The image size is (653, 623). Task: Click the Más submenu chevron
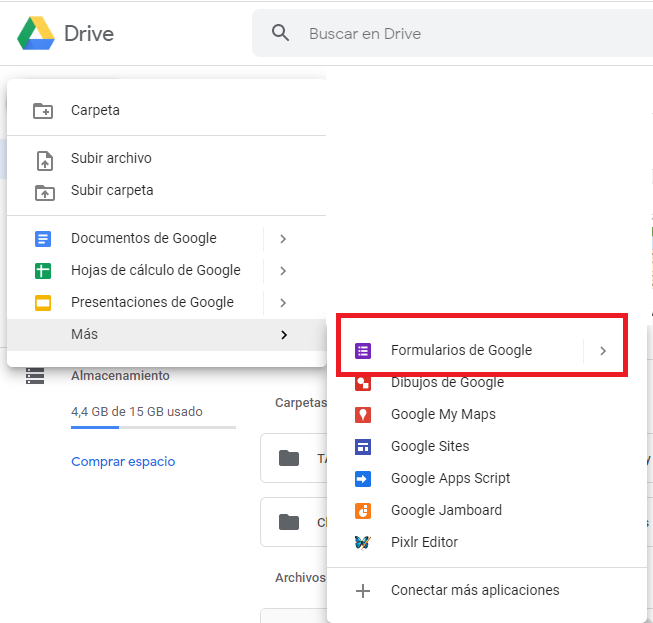(x=284, y=335)
